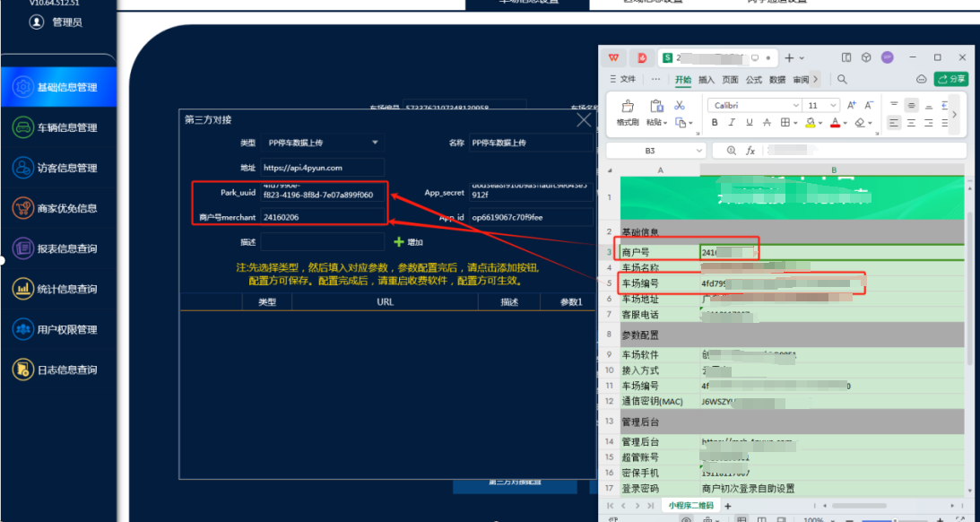
Task: Click the 地址 field with api.4pyun.com
Action: [323, 168]
